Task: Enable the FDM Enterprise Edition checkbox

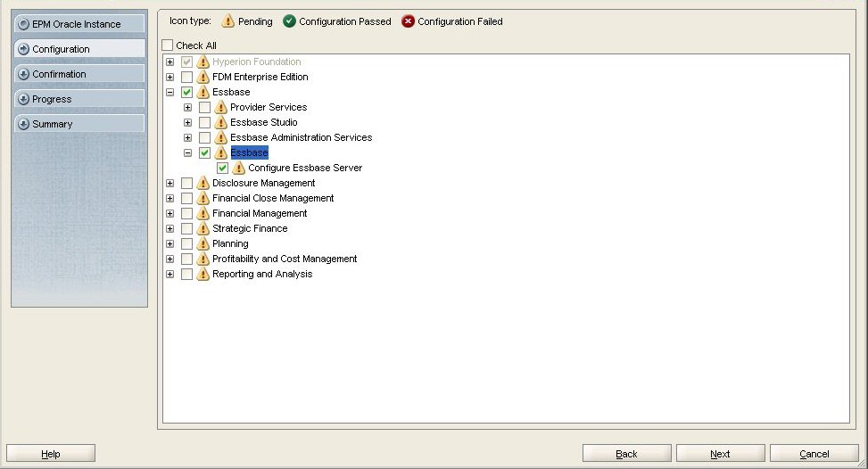Action: (187, 77)
